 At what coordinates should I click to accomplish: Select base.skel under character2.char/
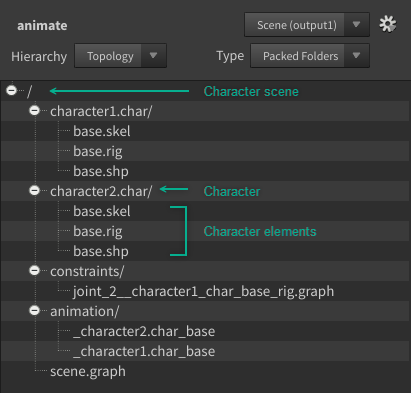click(x=205, y=211)
